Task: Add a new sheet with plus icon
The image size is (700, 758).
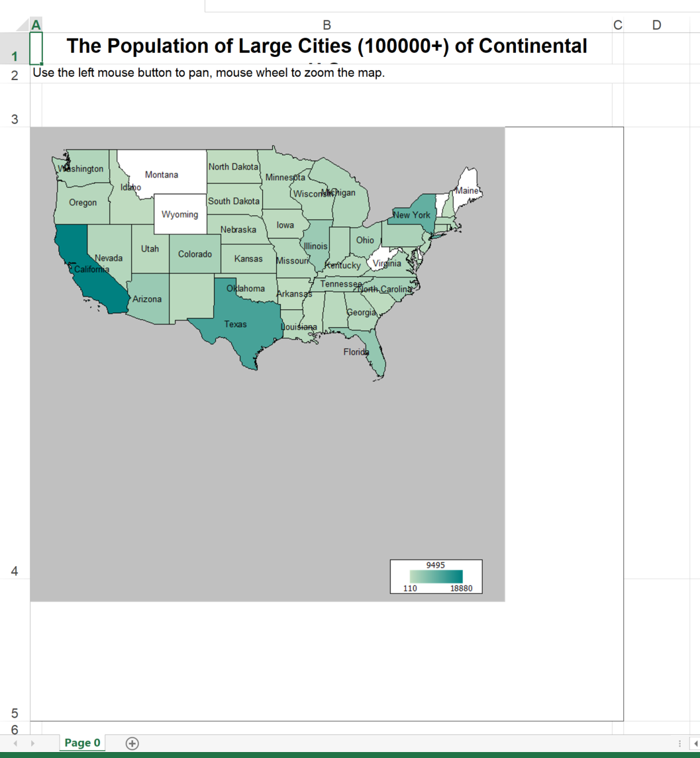Action: point(132,743)
